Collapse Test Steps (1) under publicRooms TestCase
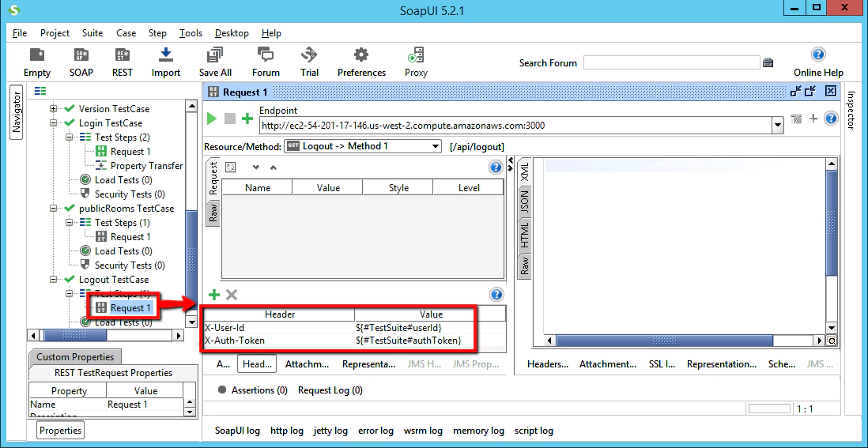The width and height of the screenshot is (868, 448). click(x=70, y=223)
